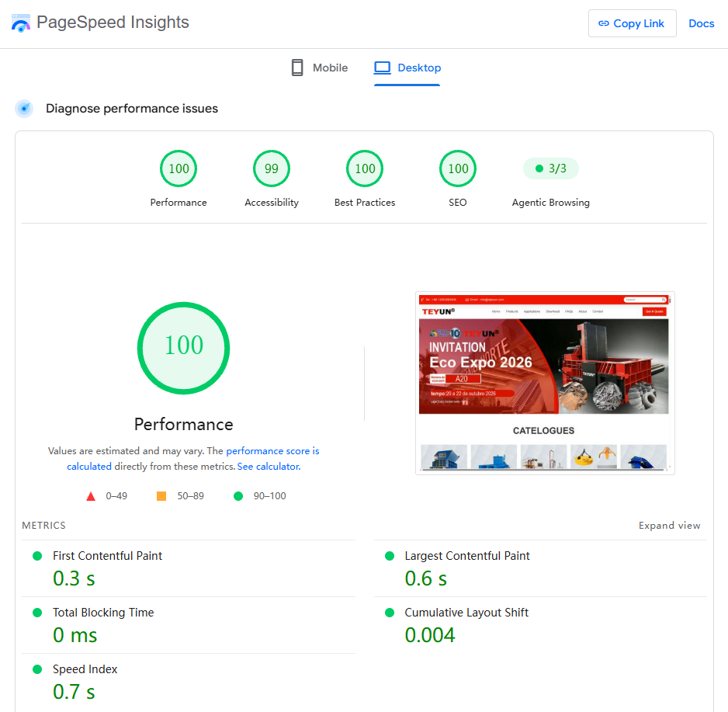The image size is (728, 712).
Task: Follow the performance score is calculated link
Action: [193, 458]
